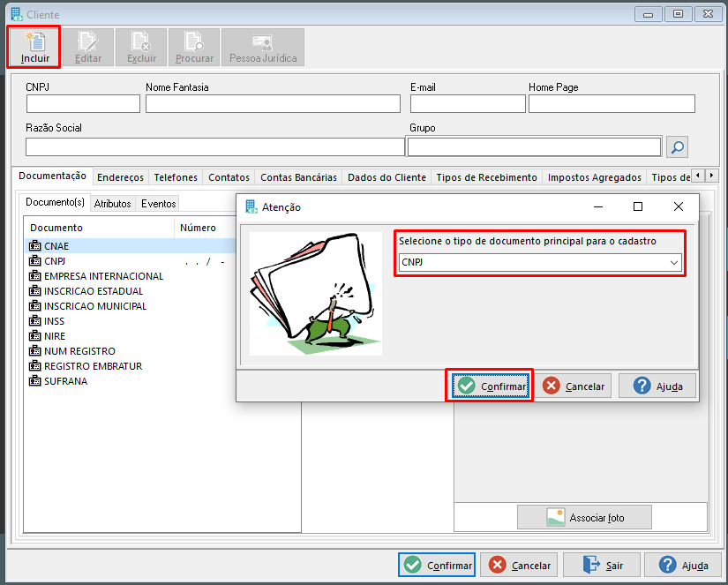The height and width of the screenshot is (585, 728).
Task: Switch to the Documentação tab
Action: pos(52,176)
